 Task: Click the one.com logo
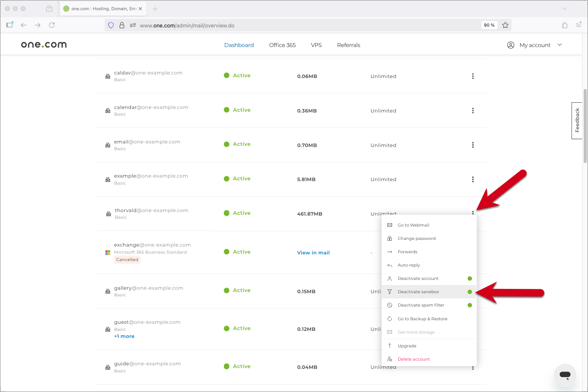pos(44,45)
